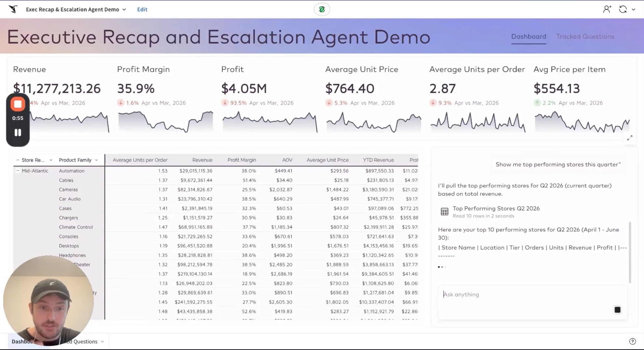This screenshot has height=350, width=644.
Task: Click the Profit KPI value $4.05M
Action: point(244,89)
